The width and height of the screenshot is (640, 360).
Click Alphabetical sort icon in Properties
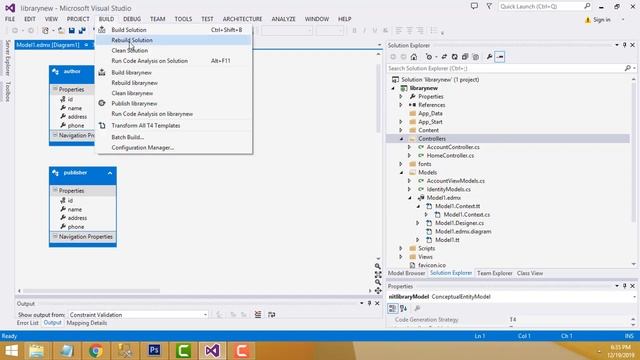(x=403, y=308)
